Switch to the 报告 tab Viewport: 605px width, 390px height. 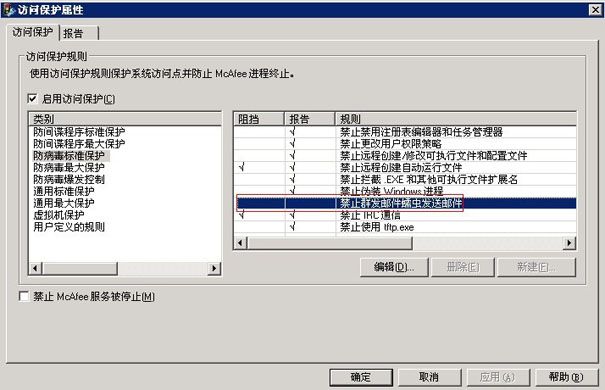(x=78, y=33)
